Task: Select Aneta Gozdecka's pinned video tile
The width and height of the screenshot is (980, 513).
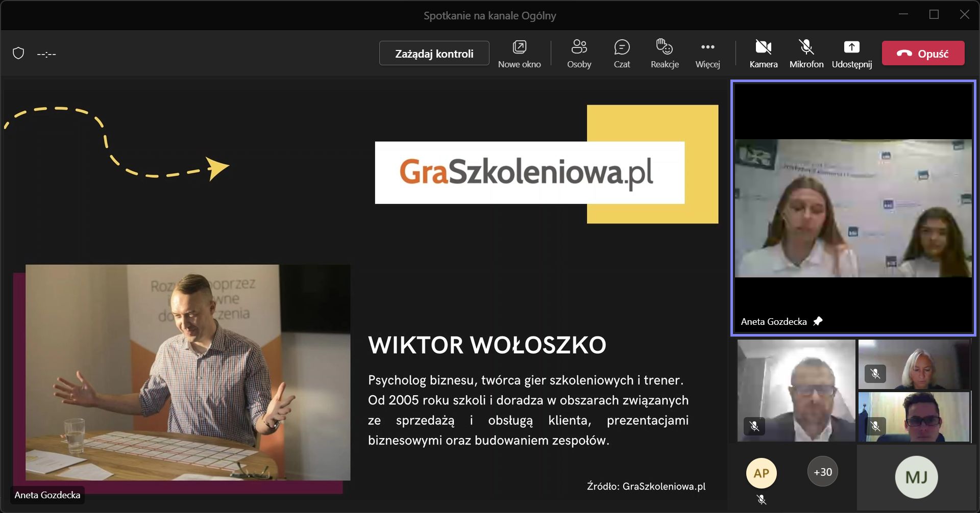Action: (x=853, y=208)
